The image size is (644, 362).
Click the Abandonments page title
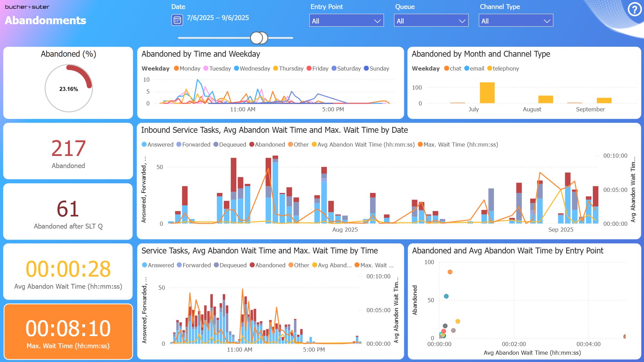click(45, 20)
